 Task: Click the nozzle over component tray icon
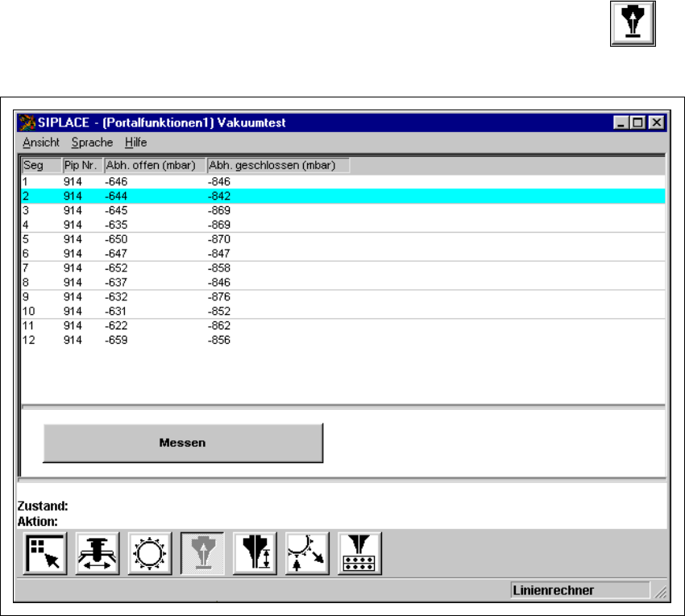(359, 554)
